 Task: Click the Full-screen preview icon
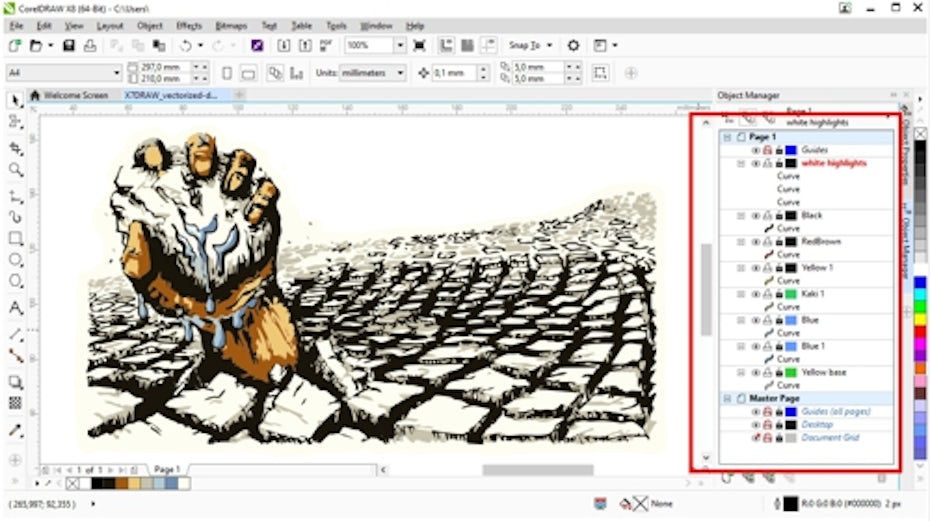click(x=419, y=46)
